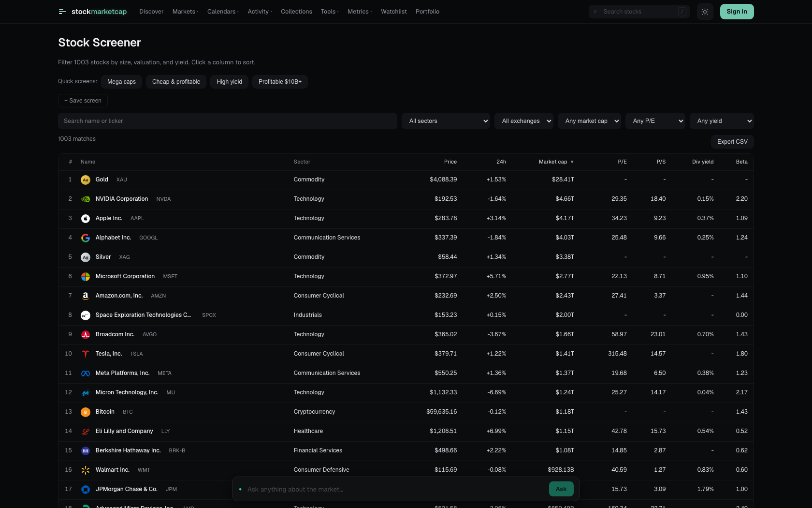Click the BRK-B ticker label
This screenshot has height=508, width=812.
(177, 451)
